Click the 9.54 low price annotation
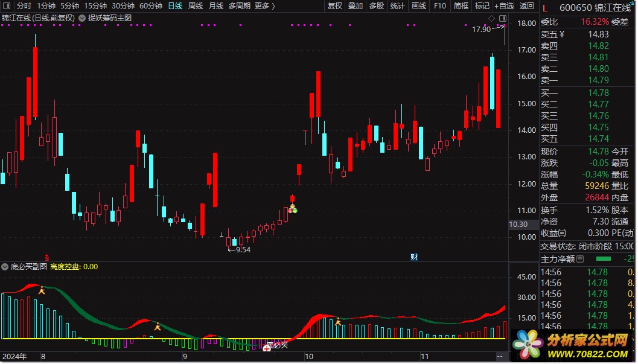The height and width of the screenshot is (364, 638). pos(243,250)
